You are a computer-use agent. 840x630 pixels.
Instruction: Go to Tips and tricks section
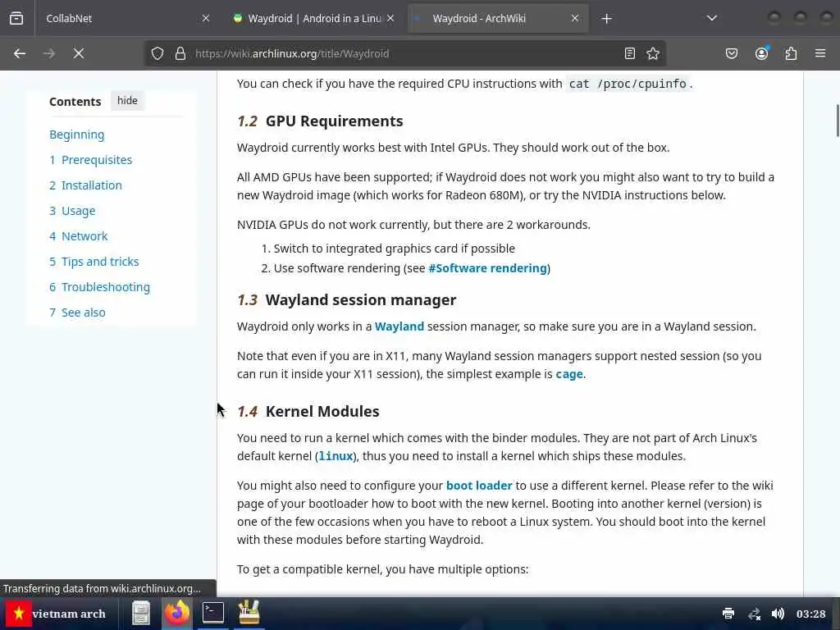pyautogui.click(x=94, y=262)
